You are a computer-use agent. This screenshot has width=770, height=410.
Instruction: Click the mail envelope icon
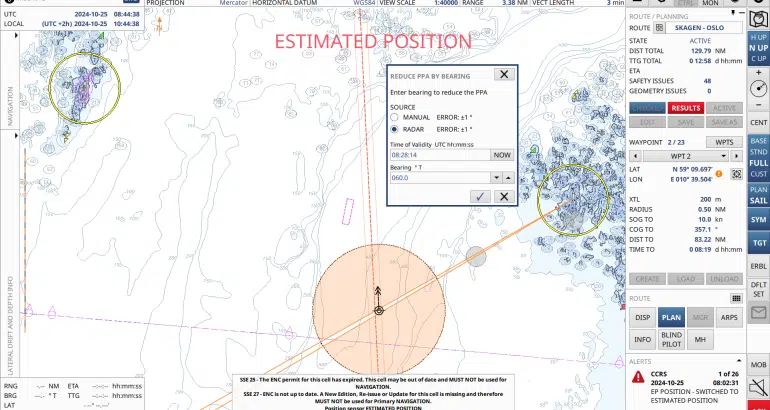[x=759, y=313]
